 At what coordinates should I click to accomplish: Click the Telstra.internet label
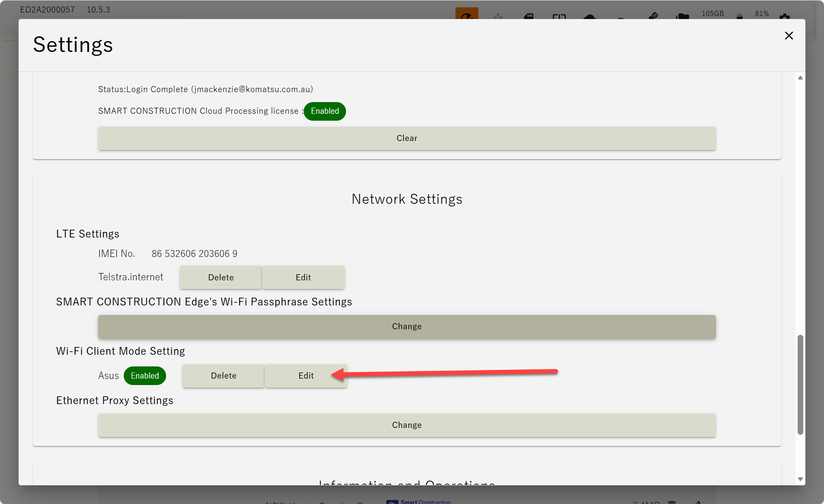(131, 277)
